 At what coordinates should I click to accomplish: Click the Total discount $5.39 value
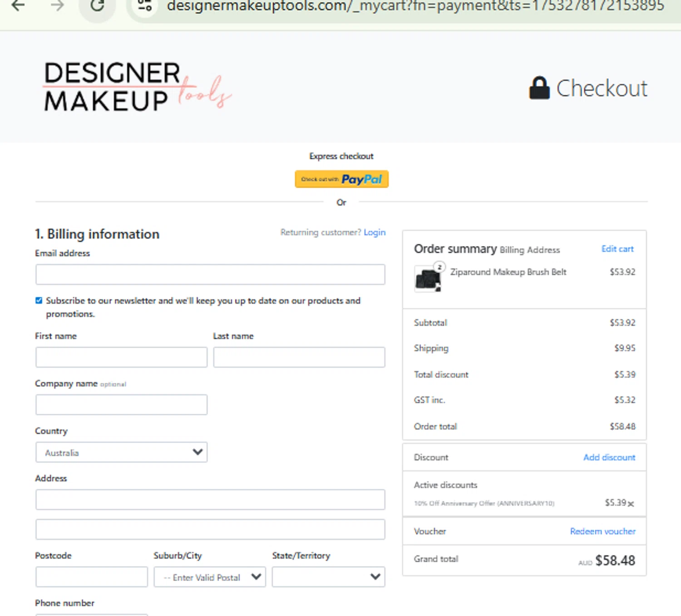(625, 375)
